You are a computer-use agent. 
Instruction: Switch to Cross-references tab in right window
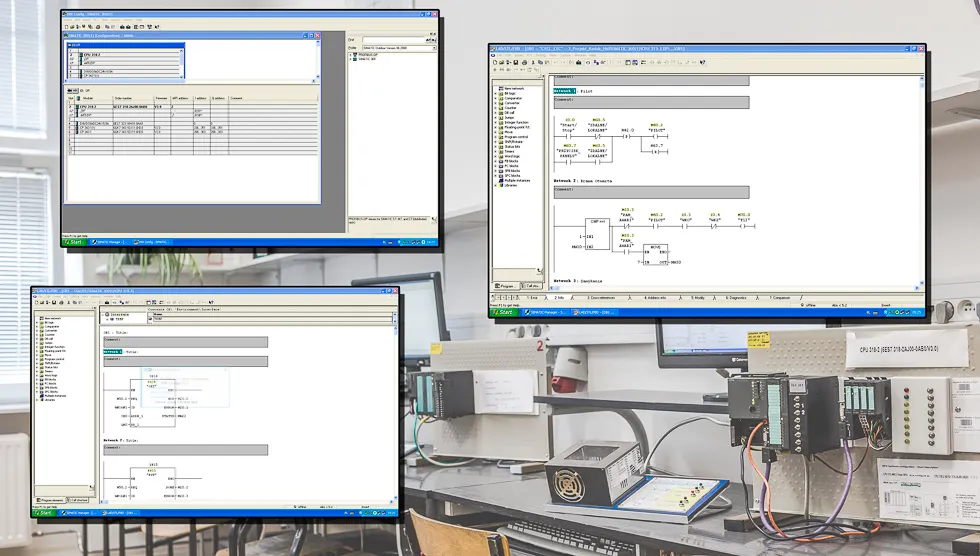601,297
